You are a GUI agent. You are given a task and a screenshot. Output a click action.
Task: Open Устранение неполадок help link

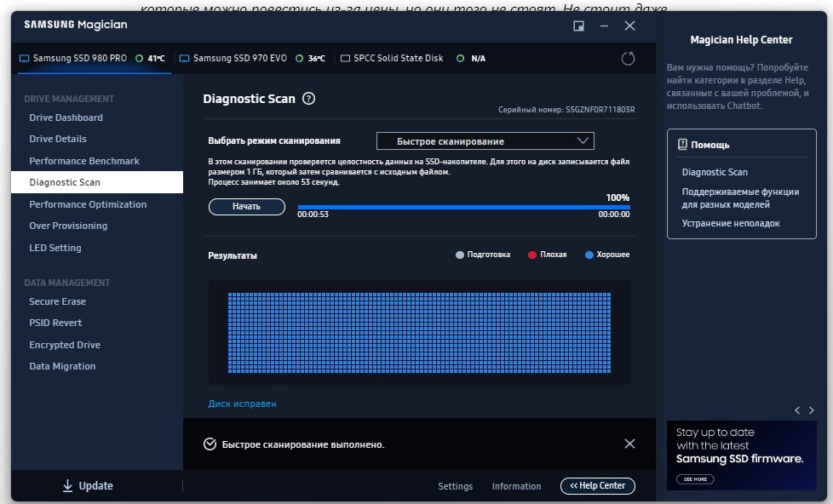[731, 223]
